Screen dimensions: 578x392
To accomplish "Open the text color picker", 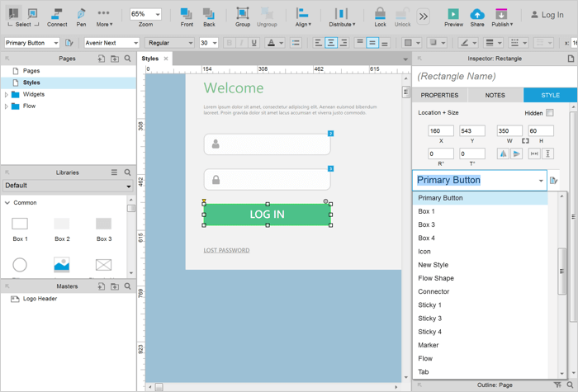I will 275,43.
